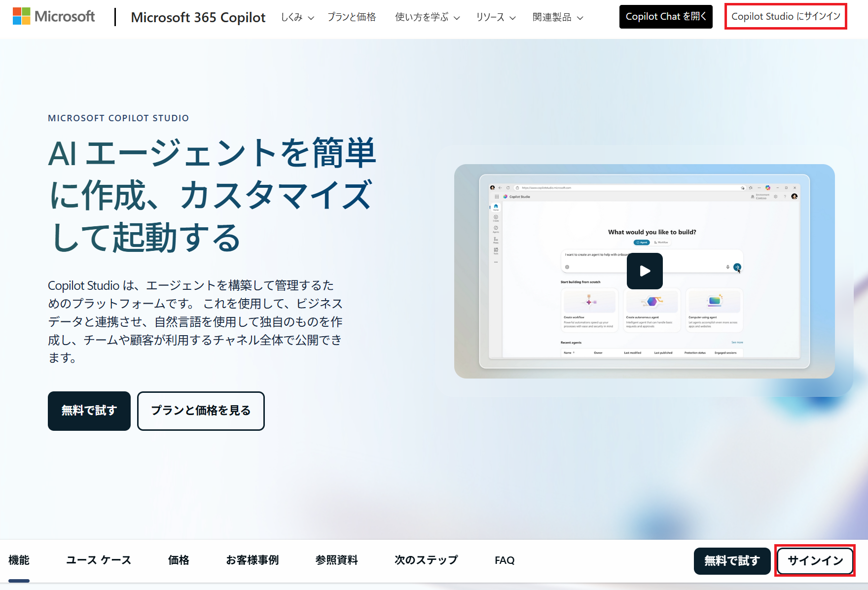The width and height of the screenshot is (868, 590).
Task: Expand the 使い方を学ぶ dropdown
Action: 427,17
